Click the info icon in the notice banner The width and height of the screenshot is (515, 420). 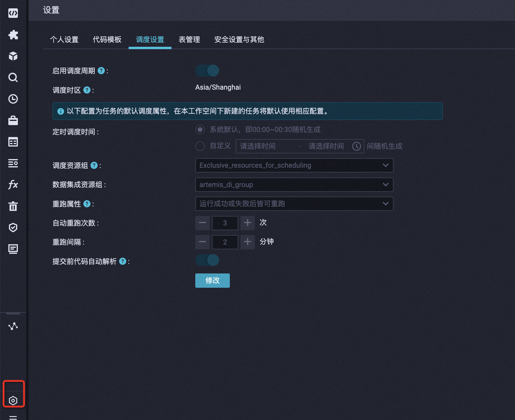tap(61, 111)
